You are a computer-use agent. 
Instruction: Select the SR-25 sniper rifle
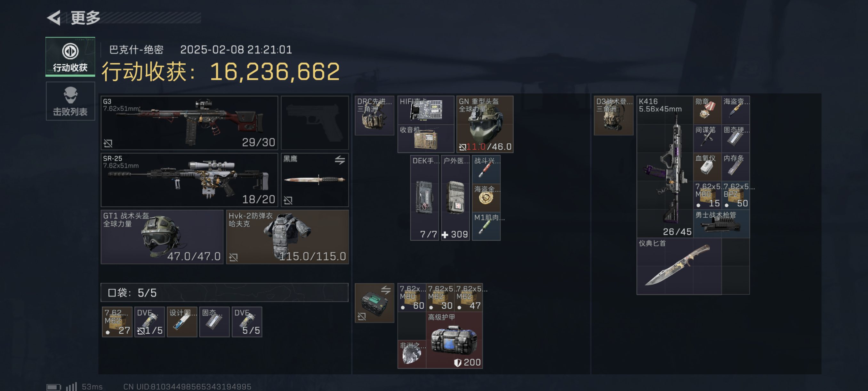tap(189, 180)
